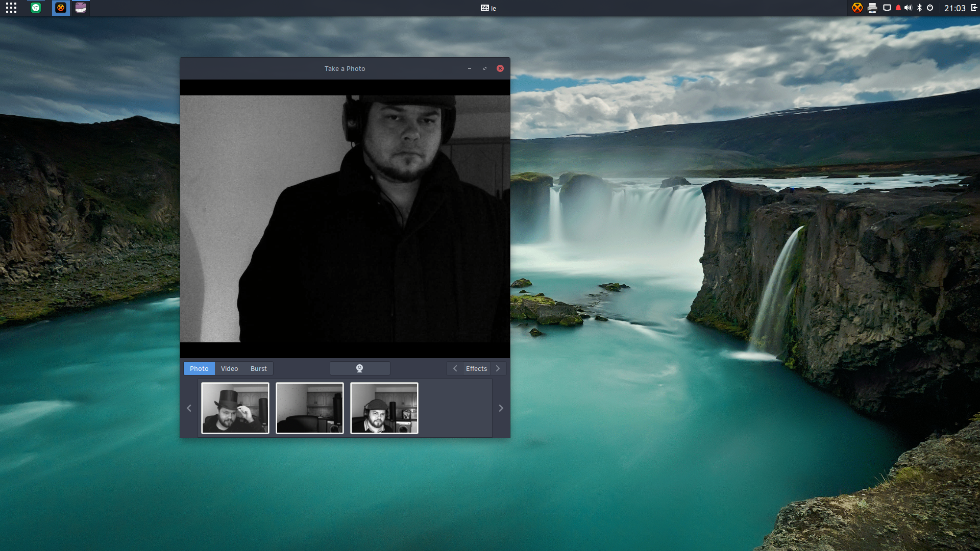The image size is (980, 551).
Task: Select Photo mode
Action: point(199,368)
